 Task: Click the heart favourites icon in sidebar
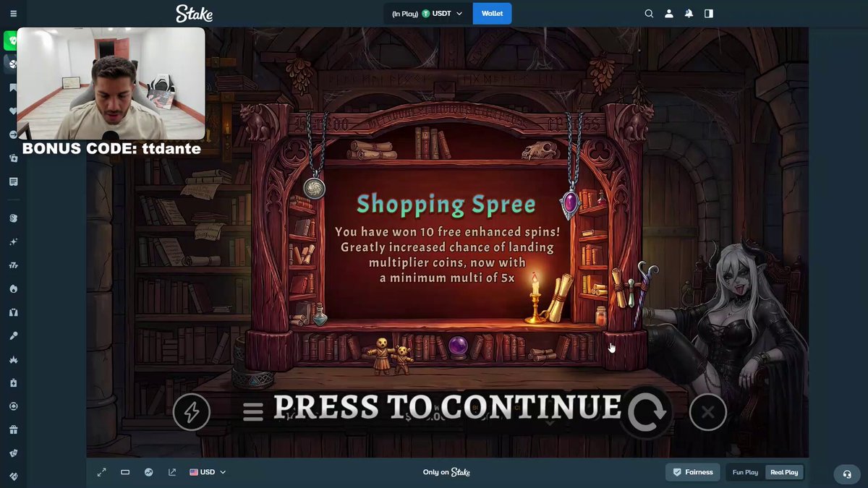pyautogui.click(x=13, y=111)
